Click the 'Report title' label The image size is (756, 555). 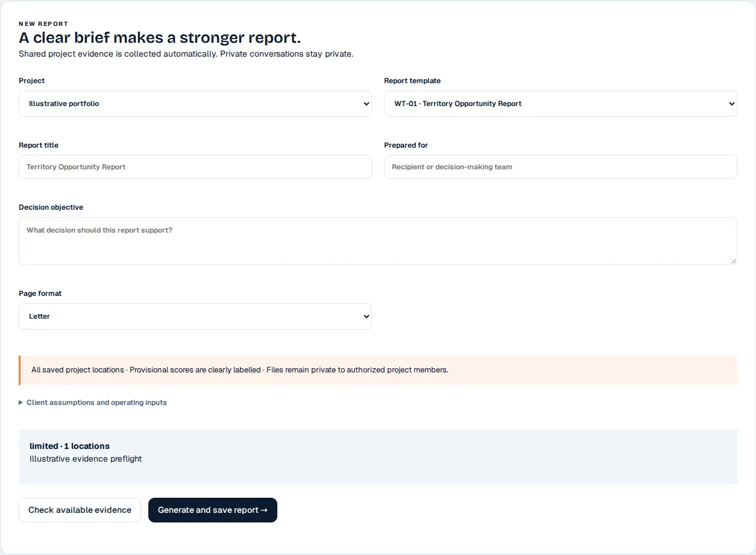tap(39, 145)
